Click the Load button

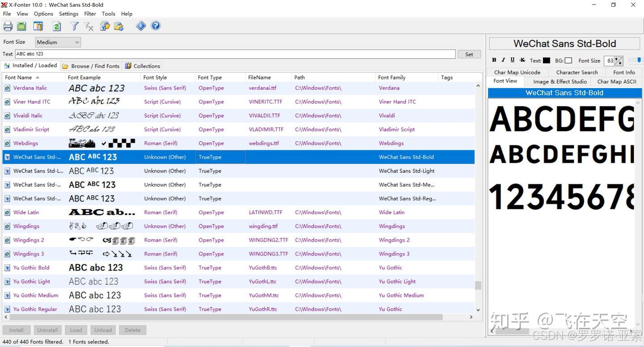(76, 330)
